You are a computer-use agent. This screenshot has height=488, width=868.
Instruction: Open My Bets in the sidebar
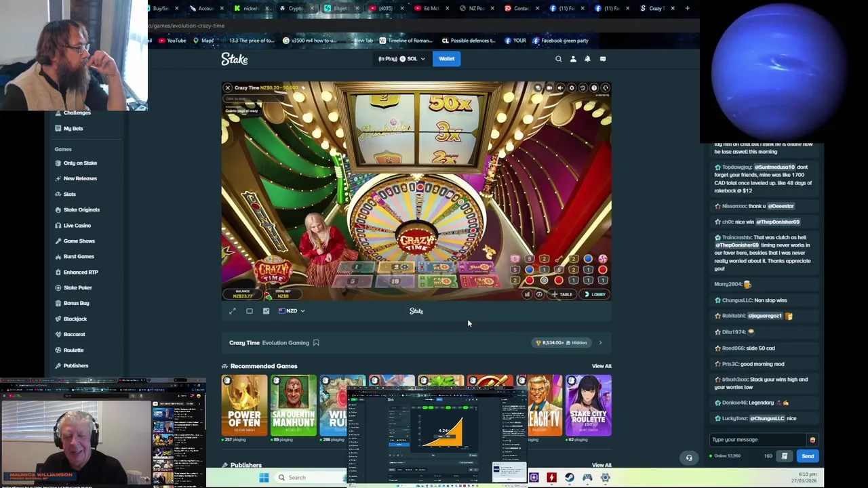tap(73, 128)
